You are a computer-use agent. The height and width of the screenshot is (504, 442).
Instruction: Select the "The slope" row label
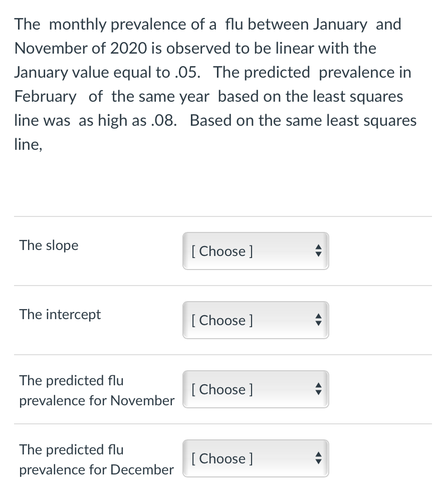point(49,245)
